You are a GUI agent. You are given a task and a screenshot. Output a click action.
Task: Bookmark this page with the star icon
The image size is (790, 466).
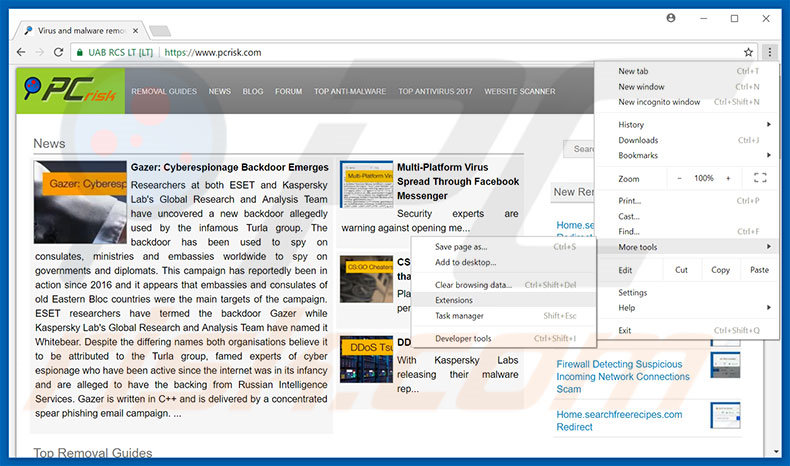click(748, 52)
